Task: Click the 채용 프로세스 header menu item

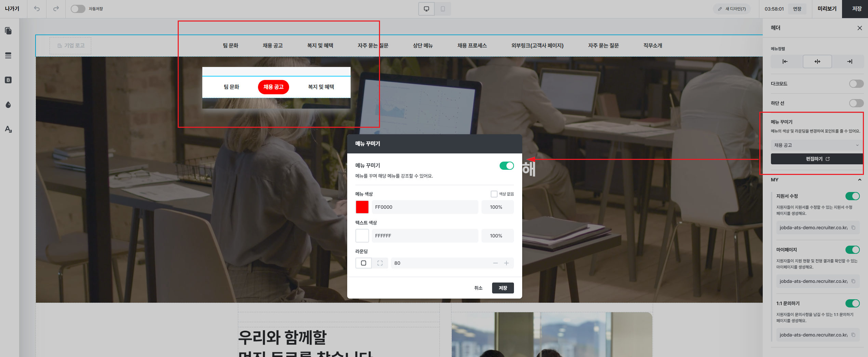Action: pyautogui.click(x=472, y=45)
